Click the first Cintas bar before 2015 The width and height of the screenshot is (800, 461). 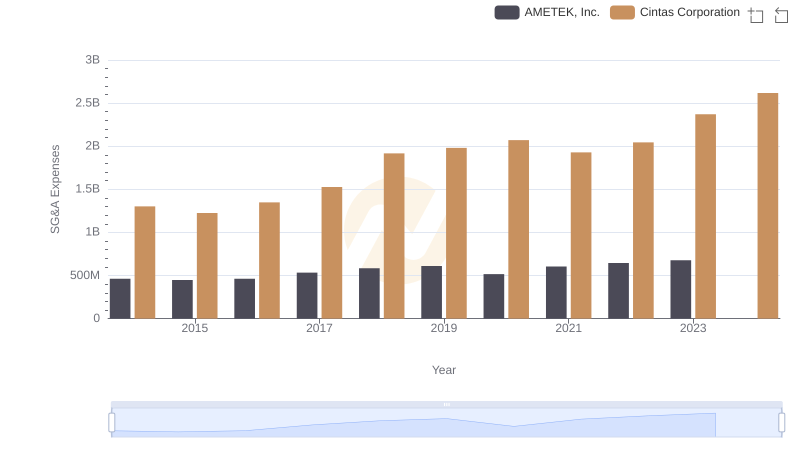[145, 262]
